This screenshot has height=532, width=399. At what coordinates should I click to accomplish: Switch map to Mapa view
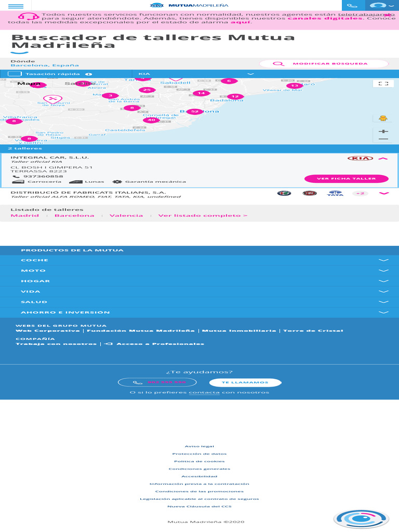click(29, 84)
